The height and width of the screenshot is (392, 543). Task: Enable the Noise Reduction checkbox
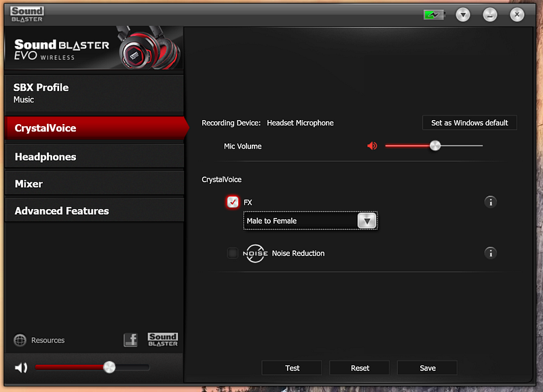pos(232,253)
